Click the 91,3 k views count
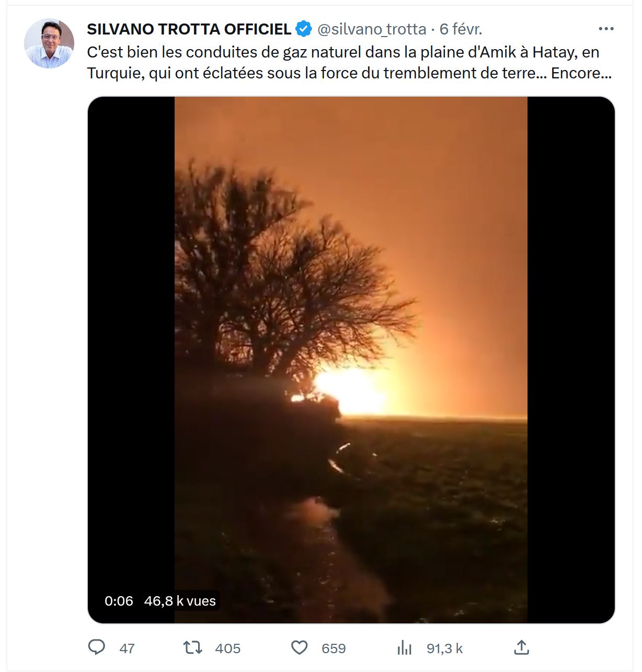Image resolution: width=642 pixels, height=672 pixels. pos(444,648)
